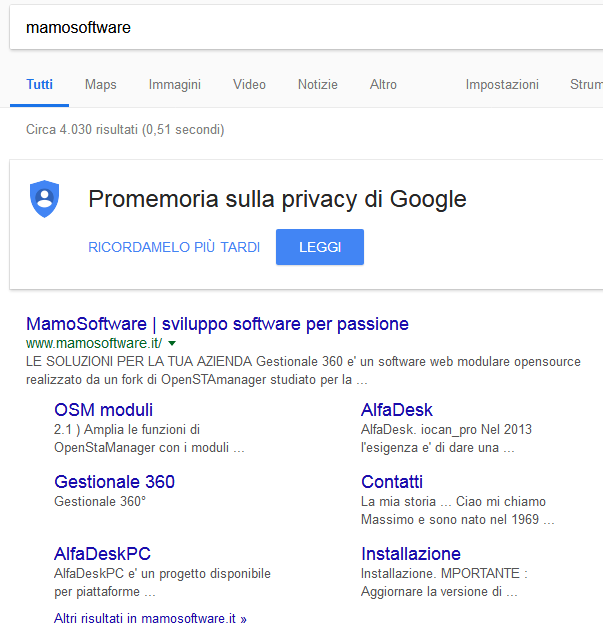Click the search box containing mamosoftware
This screenshot has width=603, height=644.
[x=300, y=28]
